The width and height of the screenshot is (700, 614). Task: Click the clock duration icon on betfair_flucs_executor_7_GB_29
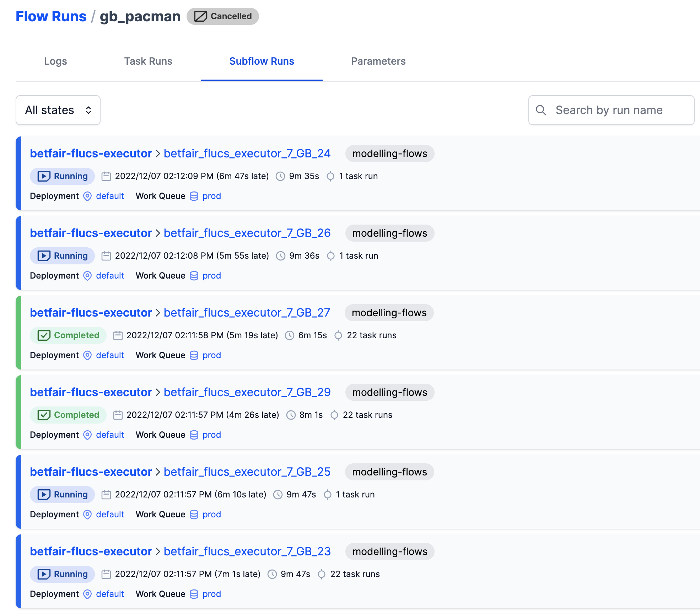tap(291, 415)
